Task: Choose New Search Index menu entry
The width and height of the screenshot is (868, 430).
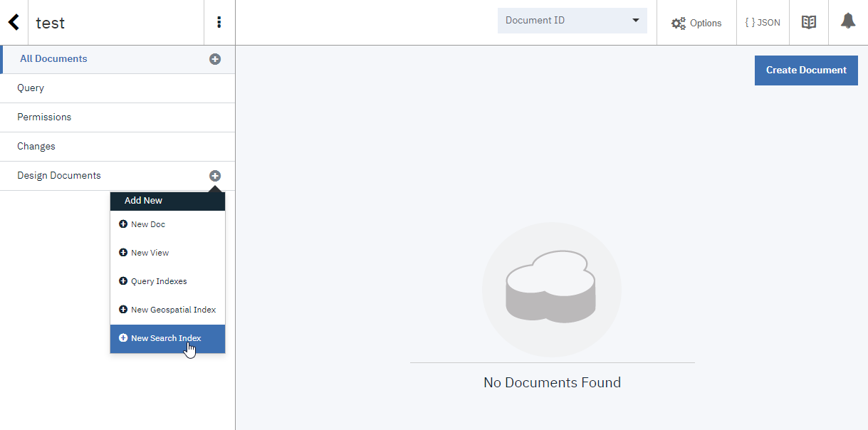Action: (167, 339)
